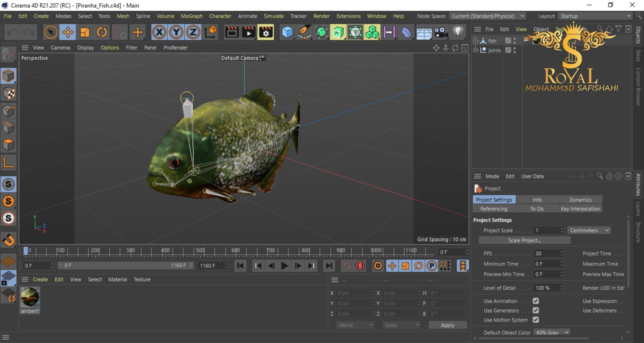This screenshot has width=644, height=343.
Task: Toggle joints object visibility dots
Action: (x=515, y=50)
